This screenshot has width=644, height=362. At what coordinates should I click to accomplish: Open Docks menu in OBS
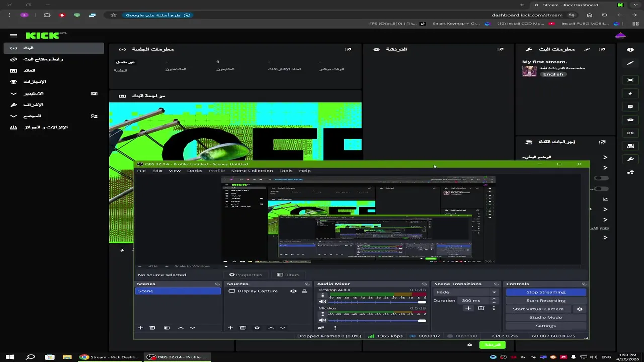click(x=195, y=171)
